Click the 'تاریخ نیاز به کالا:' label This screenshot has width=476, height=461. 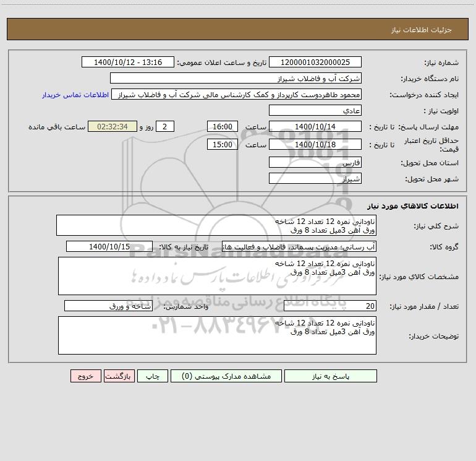coord(184,247)
